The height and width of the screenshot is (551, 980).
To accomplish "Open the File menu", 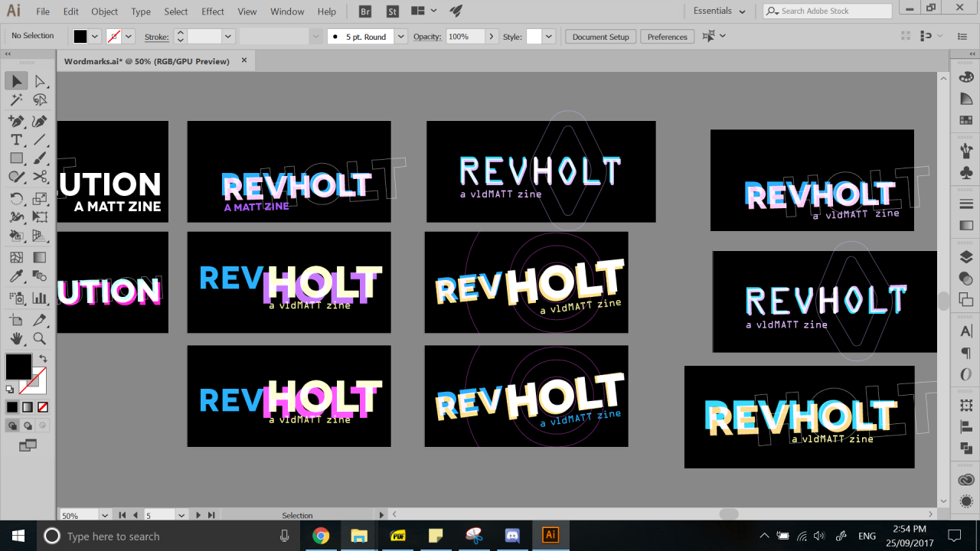I will [43, 11].
